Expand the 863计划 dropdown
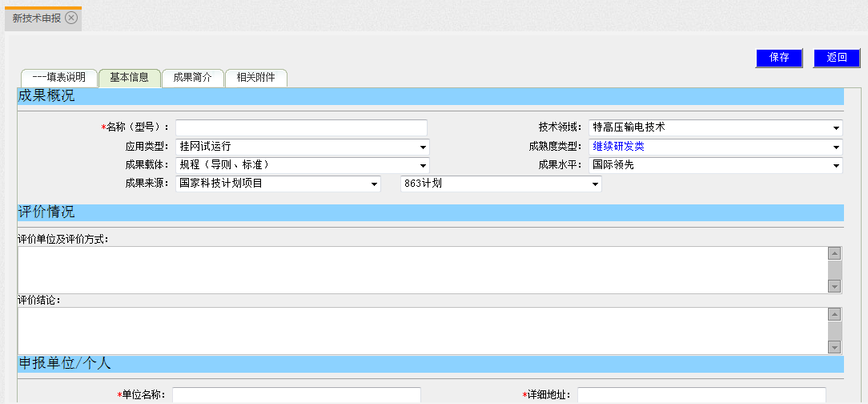This screenshot has height=404, width=868. pyautogui.click(x=500, y=184)
